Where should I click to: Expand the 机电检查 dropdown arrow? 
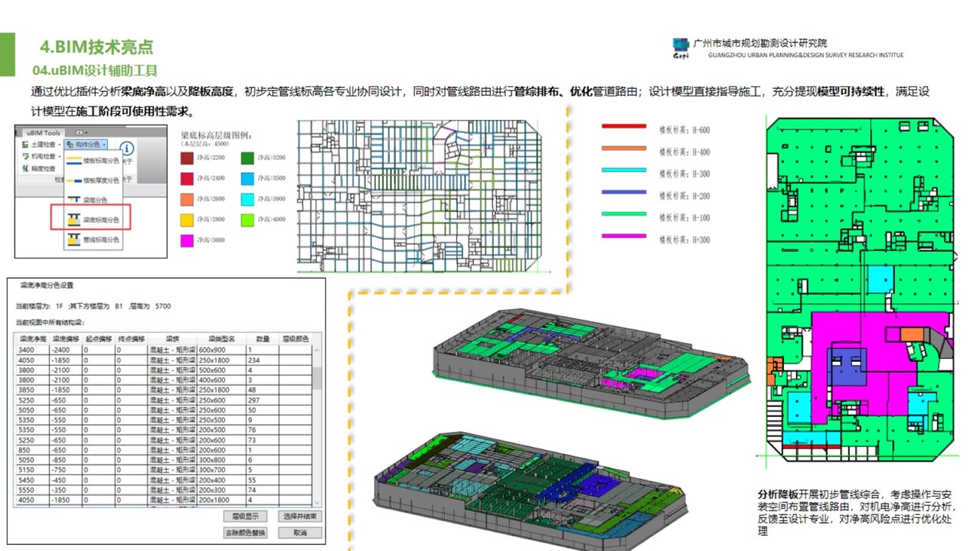60,157
